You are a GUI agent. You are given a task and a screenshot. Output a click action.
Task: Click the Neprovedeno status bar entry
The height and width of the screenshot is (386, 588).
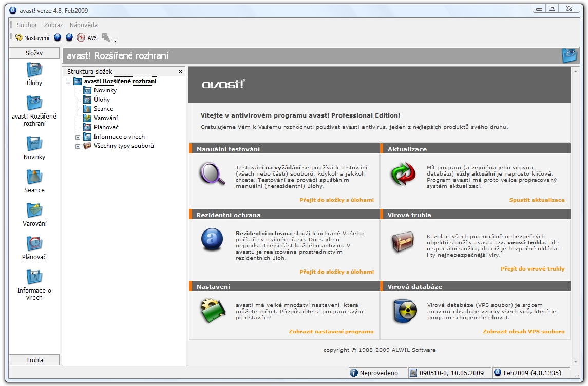point(377,373)
